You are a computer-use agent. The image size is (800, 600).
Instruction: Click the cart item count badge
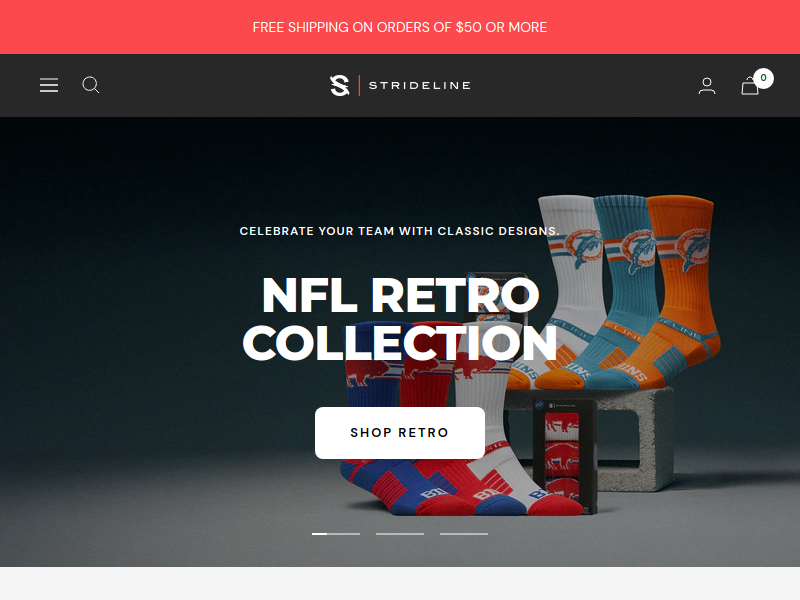[x=763, y=78]
